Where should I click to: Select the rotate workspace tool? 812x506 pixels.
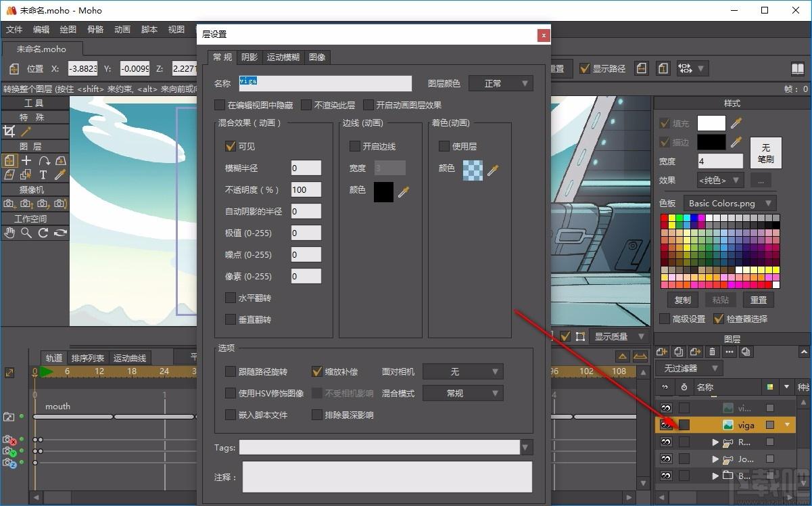(43, 233)
